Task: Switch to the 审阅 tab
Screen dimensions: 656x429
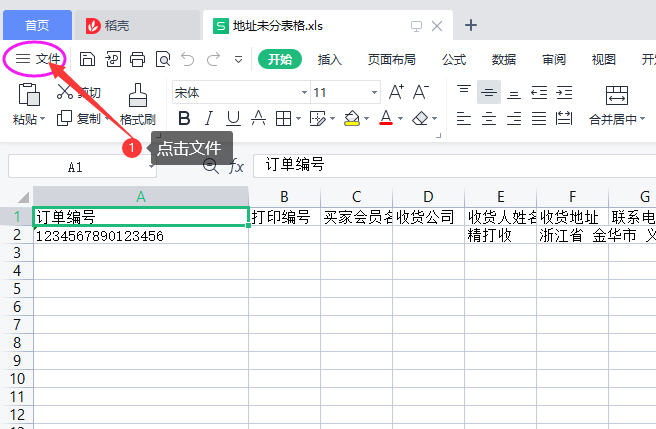Action: (x=554, y=59)
